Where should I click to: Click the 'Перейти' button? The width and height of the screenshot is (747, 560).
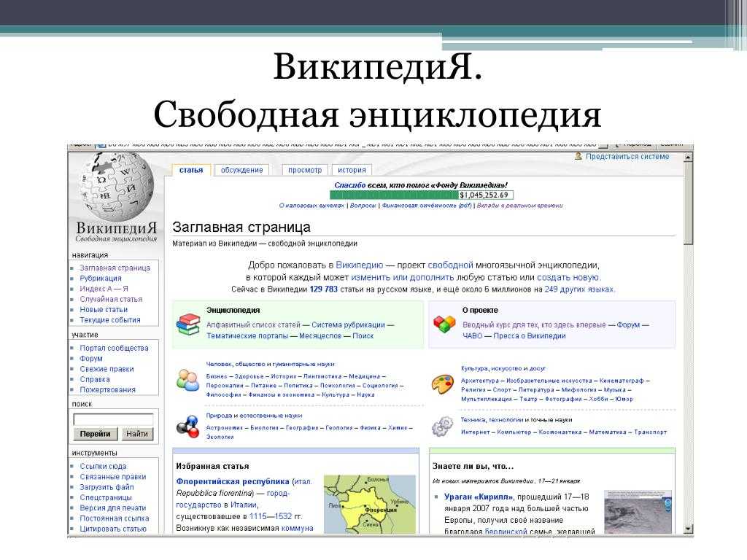(x=96, y=434)
